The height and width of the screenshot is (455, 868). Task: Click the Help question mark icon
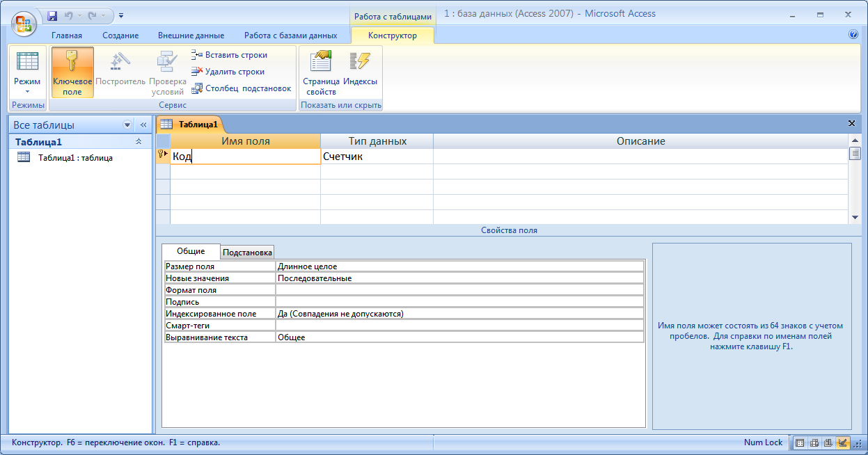pos(853,34)
